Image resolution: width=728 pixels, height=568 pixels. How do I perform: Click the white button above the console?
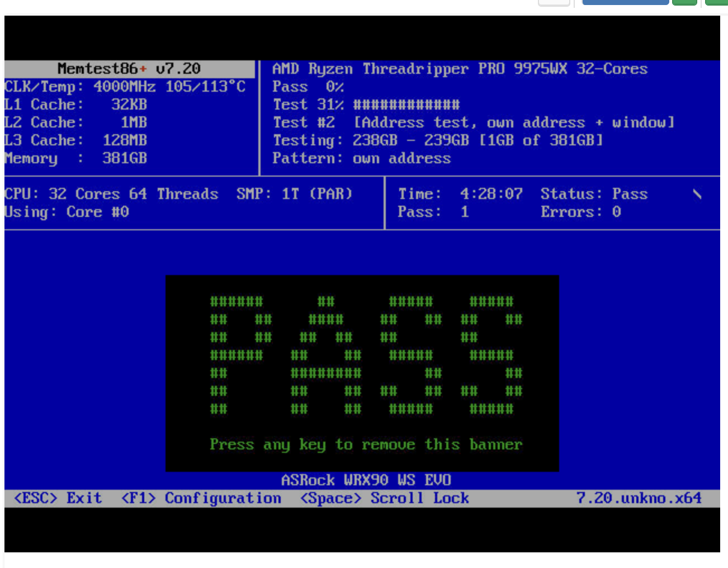pos(554,2)
